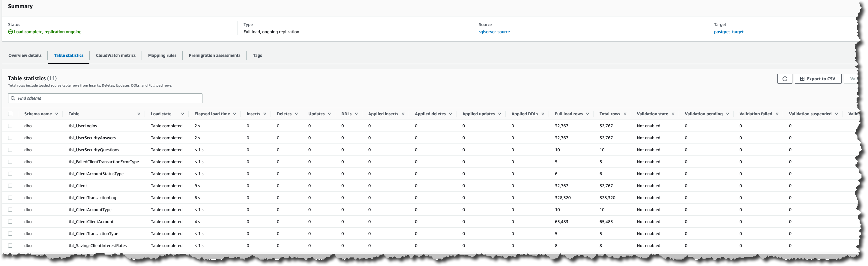Click the sort arrow for Table column

click(x=139, y=114)
